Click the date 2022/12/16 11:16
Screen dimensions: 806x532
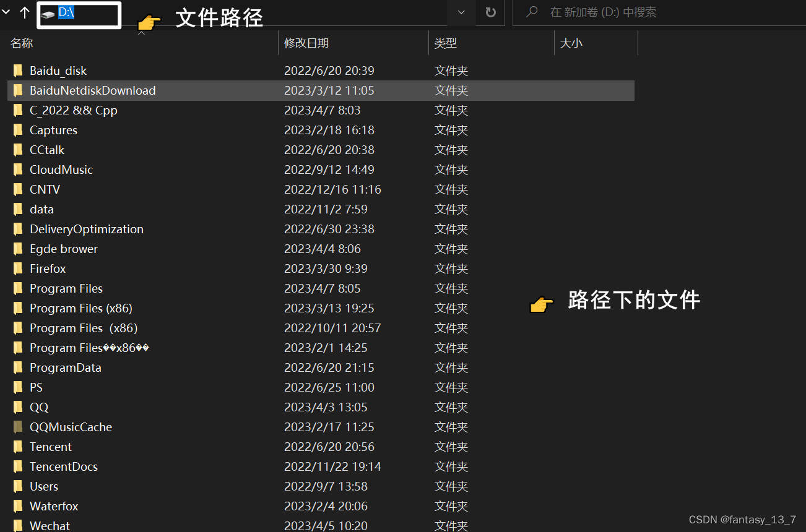(332, 189)
